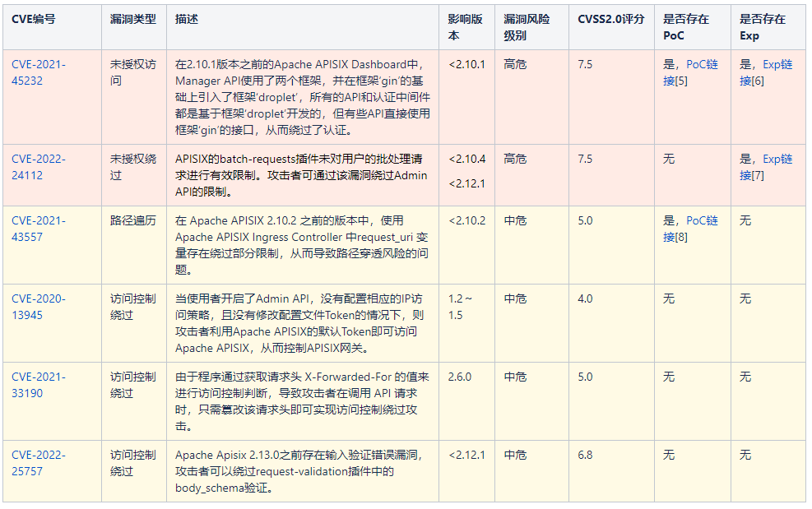Click <2.12.1 in the CVE-2022-24112 row
The image size is (812, 509).
pyautogui.click(x=466, y=184)
